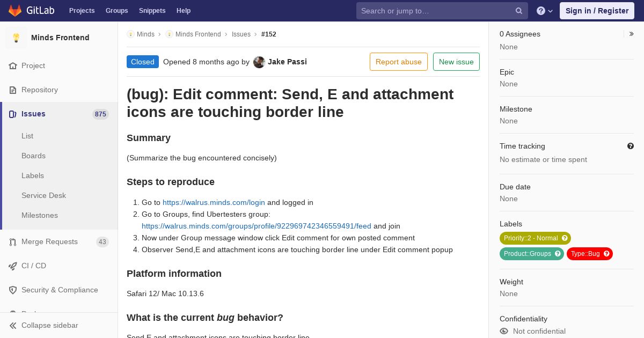This screenshot has width=644, height=338.
Task: Open the walrus.minds.com/login link
Action: [214, 202]
